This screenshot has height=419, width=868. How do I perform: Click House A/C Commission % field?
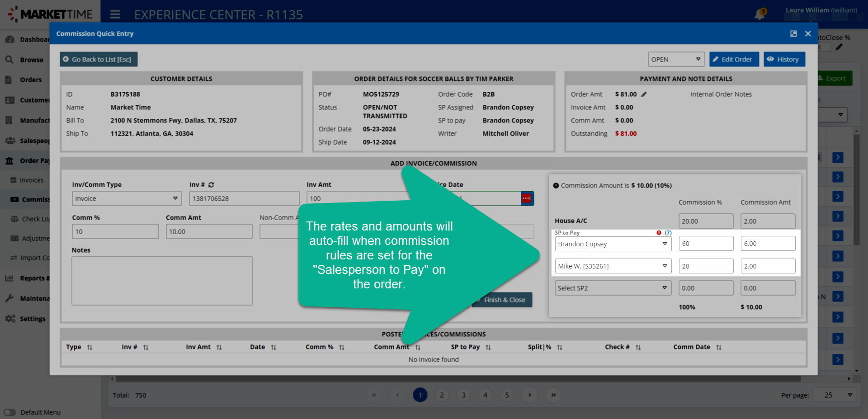706,221
